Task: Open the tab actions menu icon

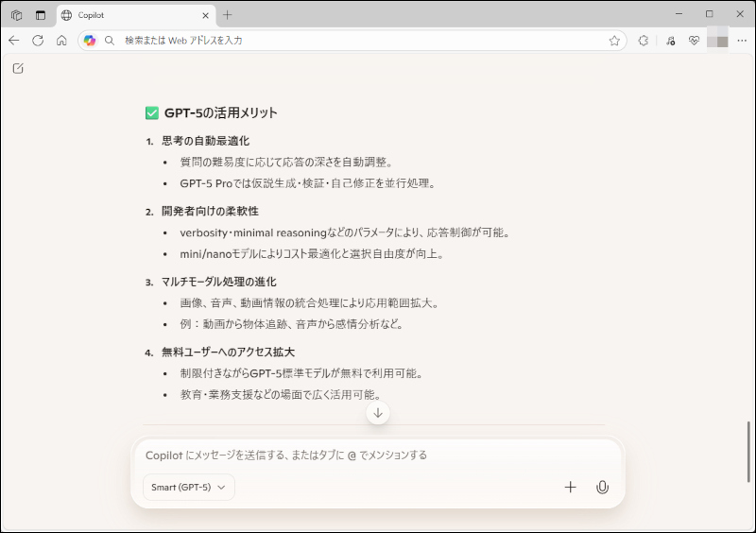Action: [40, 14]
